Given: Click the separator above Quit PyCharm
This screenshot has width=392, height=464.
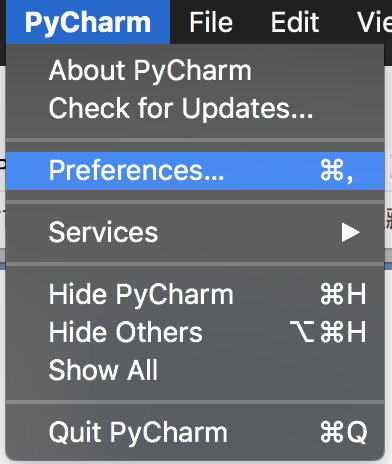Looking at the screenshot, I should [195, 402].
